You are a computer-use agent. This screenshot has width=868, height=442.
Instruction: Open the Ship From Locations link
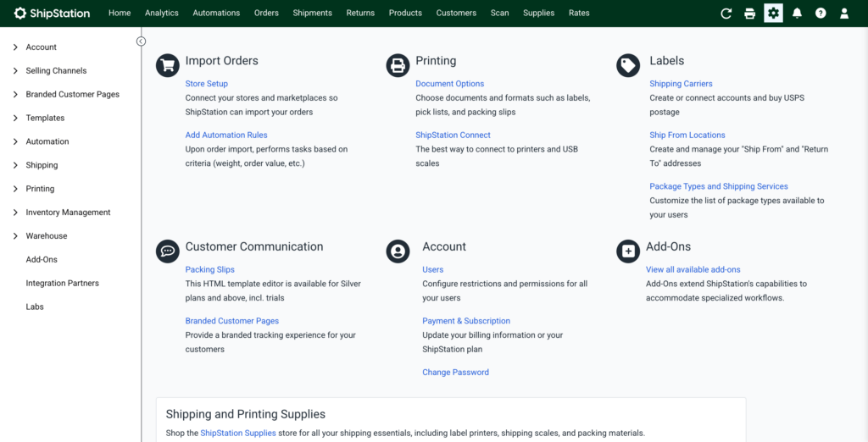[687, 135]
